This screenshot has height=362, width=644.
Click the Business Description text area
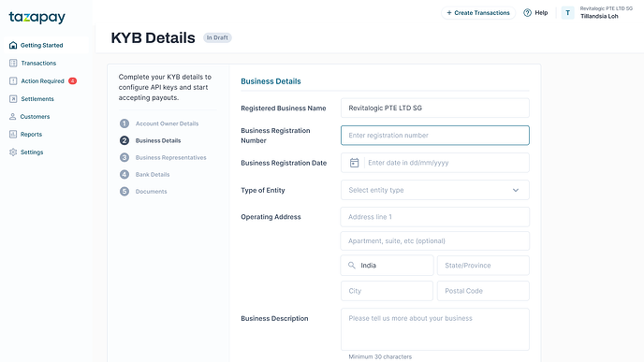pos(435,329)
